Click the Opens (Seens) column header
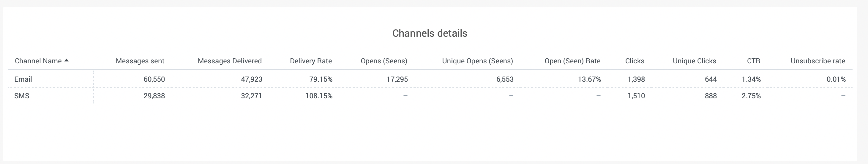This screenshot has width=868, height=164. tap(384, 61)
